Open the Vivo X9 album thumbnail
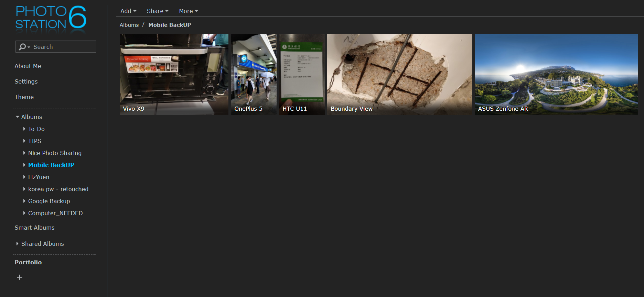 point(174,74)
